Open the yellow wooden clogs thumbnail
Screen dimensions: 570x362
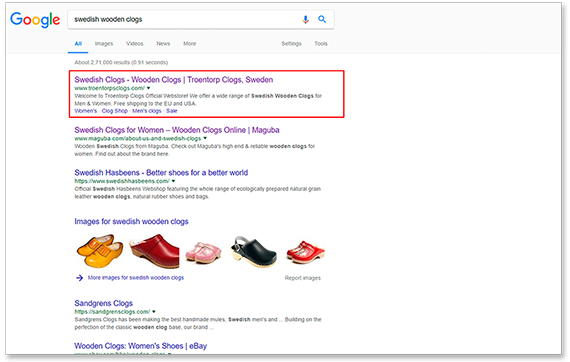100,251
